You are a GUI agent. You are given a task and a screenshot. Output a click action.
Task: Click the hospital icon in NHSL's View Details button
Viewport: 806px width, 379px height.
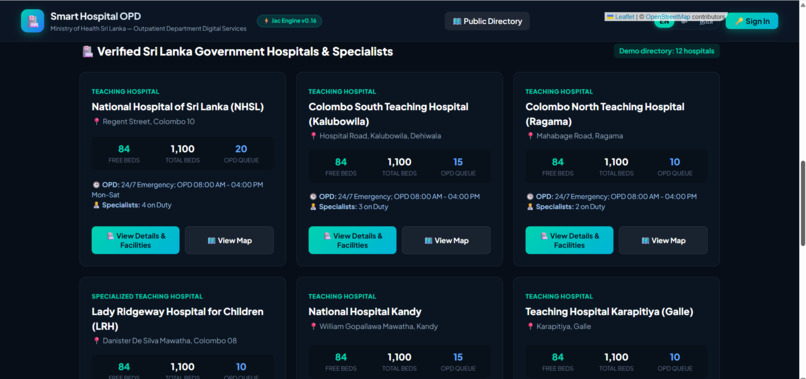[x=110, y=236]
